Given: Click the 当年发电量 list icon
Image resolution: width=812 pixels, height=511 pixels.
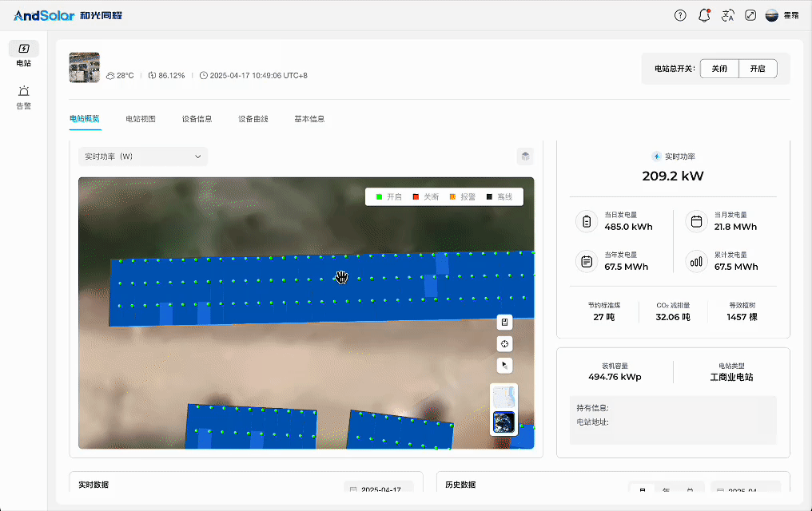Looking at the screenshot, I should pos(586,261).
